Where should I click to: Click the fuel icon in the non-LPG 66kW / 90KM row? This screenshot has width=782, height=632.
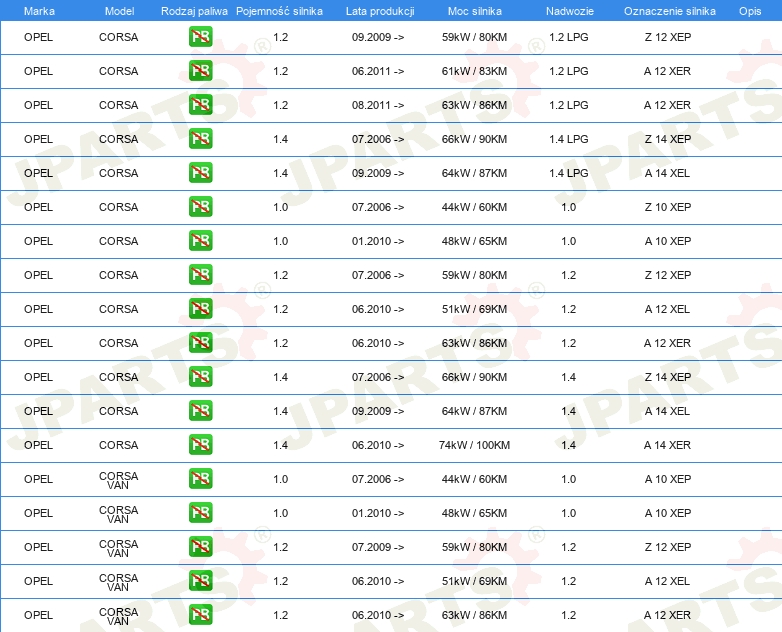coord(200,377)
